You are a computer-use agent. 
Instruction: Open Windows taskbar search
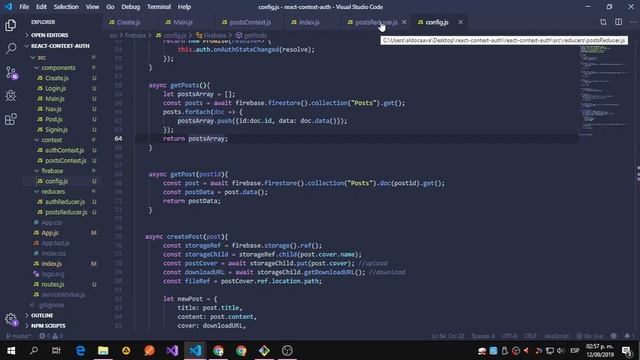click(34, 351)
